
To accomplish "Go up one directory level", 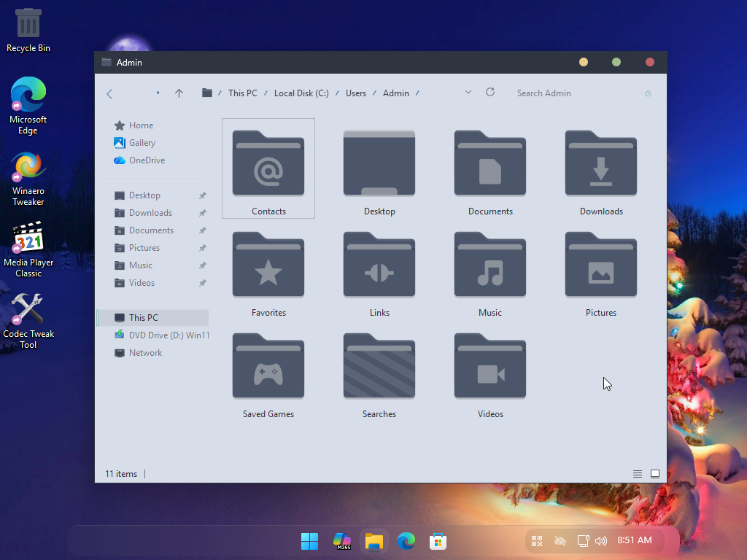I will (x=179, y=93).
